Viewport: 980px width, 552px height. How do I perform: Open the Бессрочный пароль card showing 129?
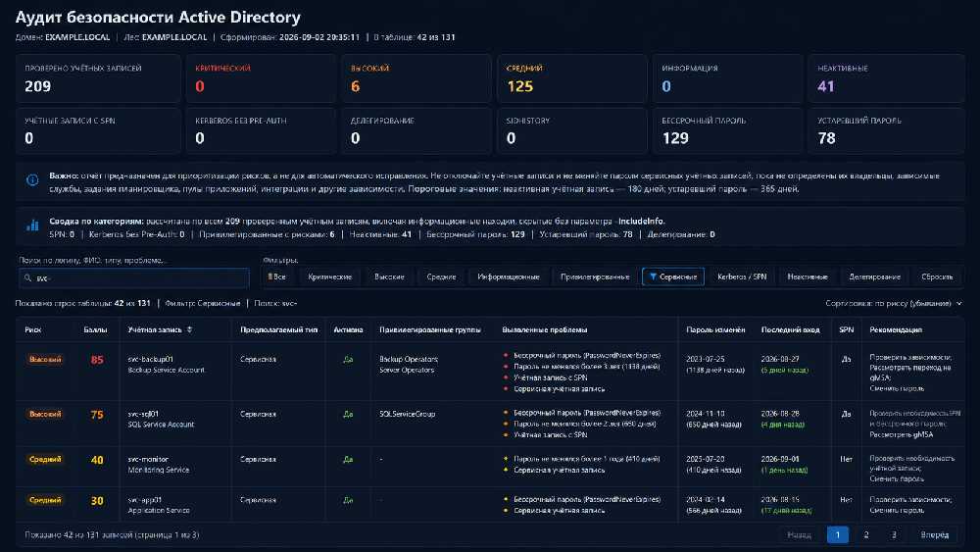[x=727, y=130]
